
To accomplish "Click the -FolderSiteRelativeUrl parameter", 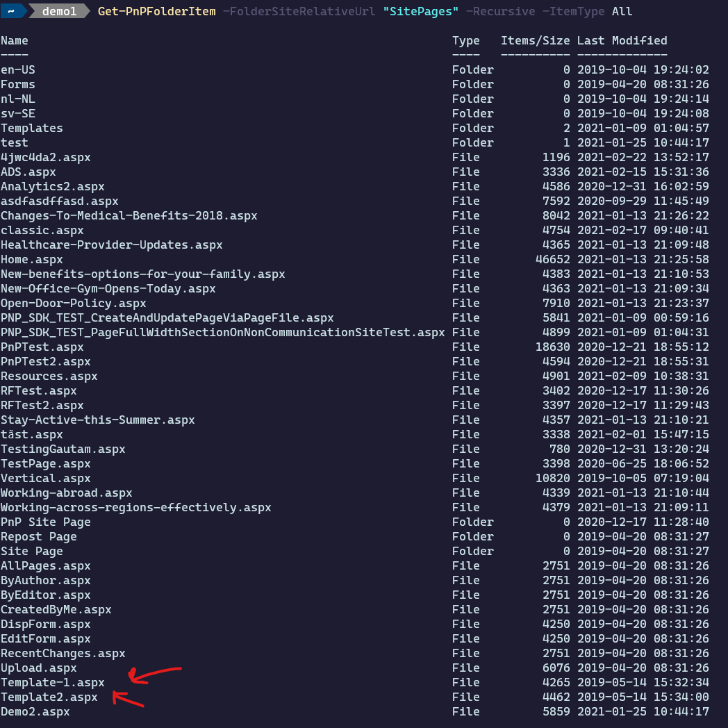I will tap(299, 11).
